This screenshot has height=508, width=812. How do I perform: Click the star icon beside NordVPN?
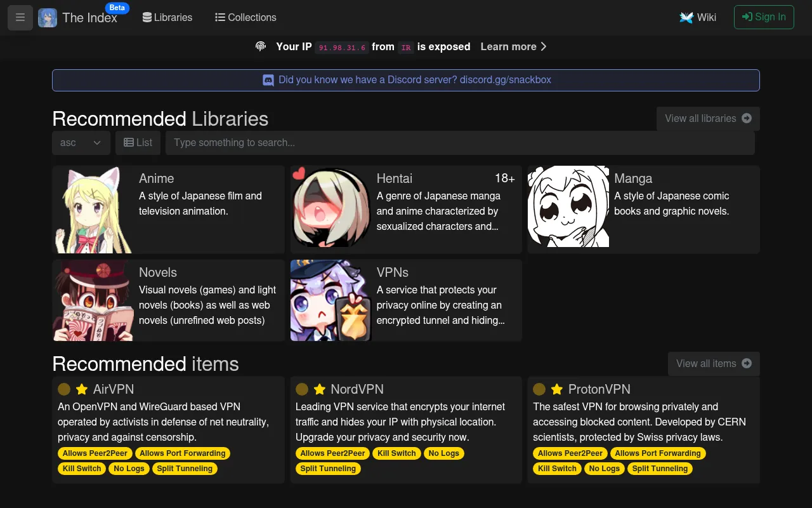320,389
